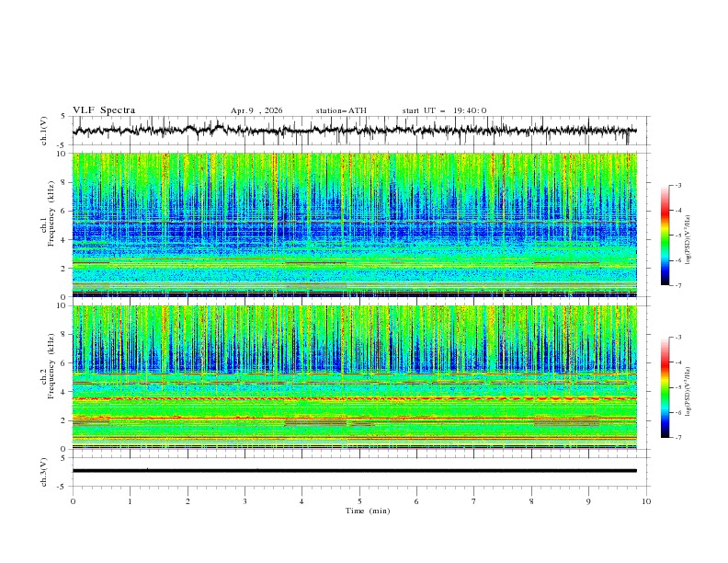
Task: Click inside the ch.2 spectrogram panel
Action: tap(354, 377)
